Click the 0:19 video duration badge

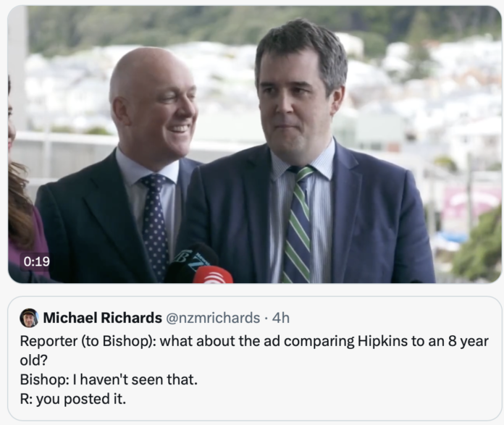pyautogui.click(x=37, y=261)
